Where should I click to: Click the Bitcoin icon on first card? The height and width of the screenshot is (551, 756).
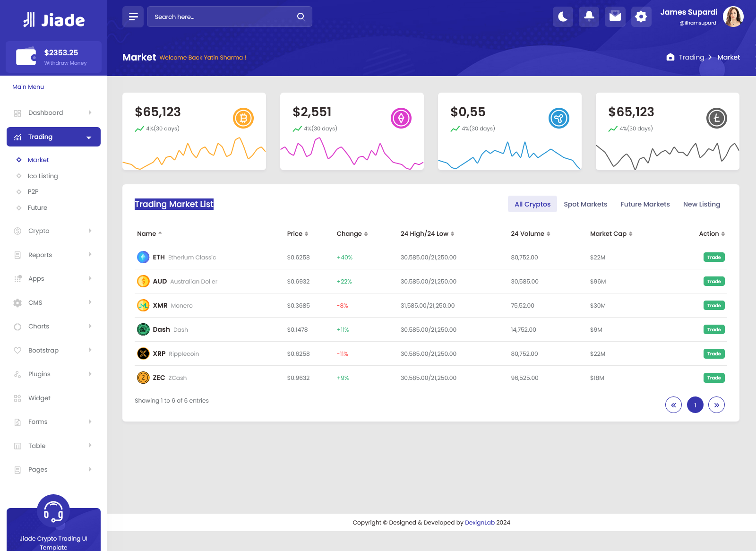click(x=243, y=118)
